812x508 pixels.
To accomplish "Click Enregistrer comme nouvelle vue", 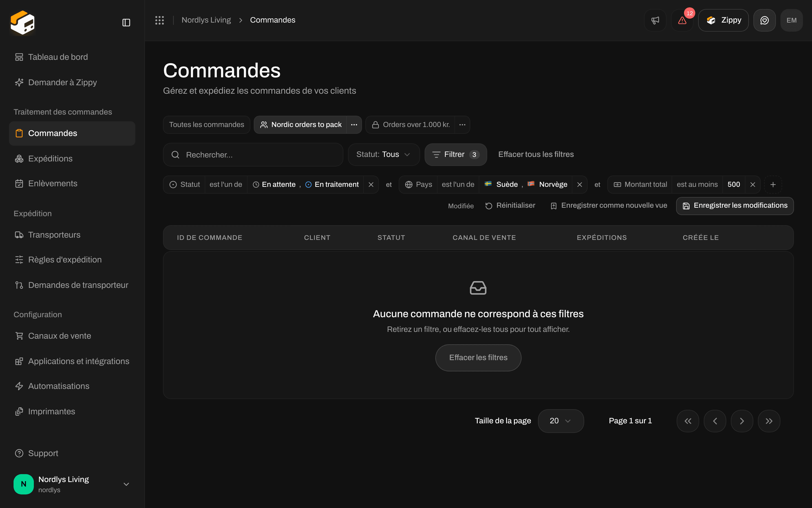I will coord(609,206).
